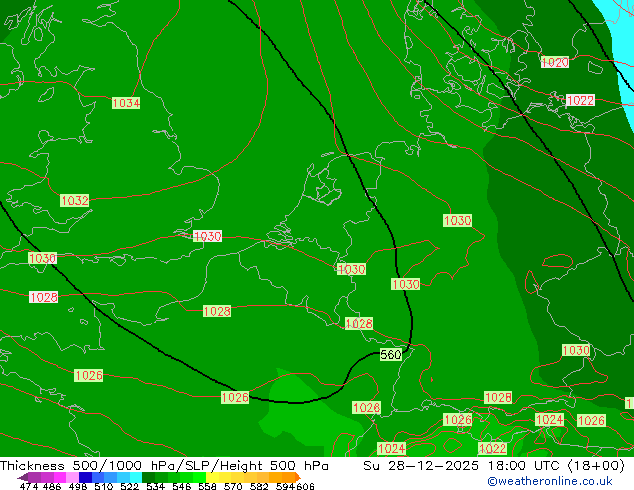Click the purple arrow at the legend's left end

tap(23, 477)
